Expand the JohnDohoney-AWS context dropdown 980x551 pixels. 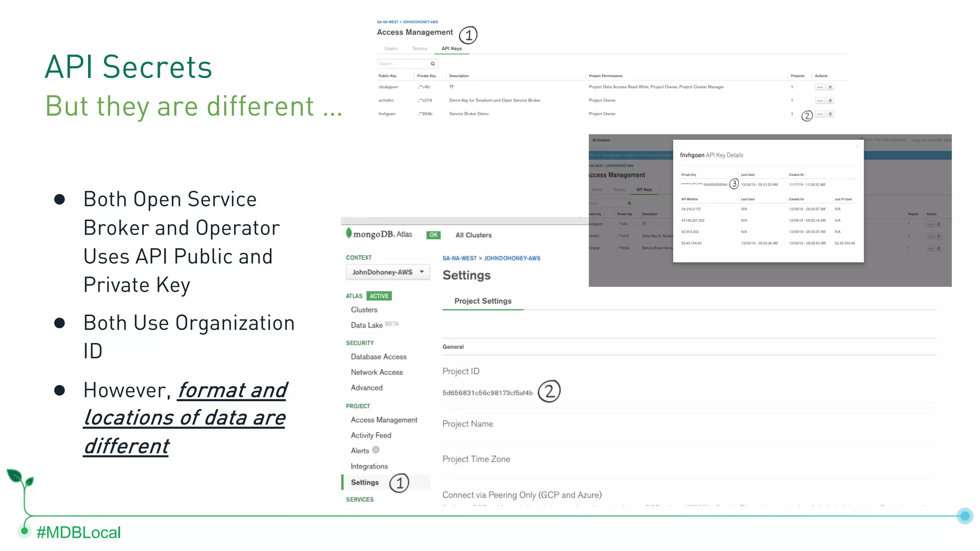[x=388, y=272]
